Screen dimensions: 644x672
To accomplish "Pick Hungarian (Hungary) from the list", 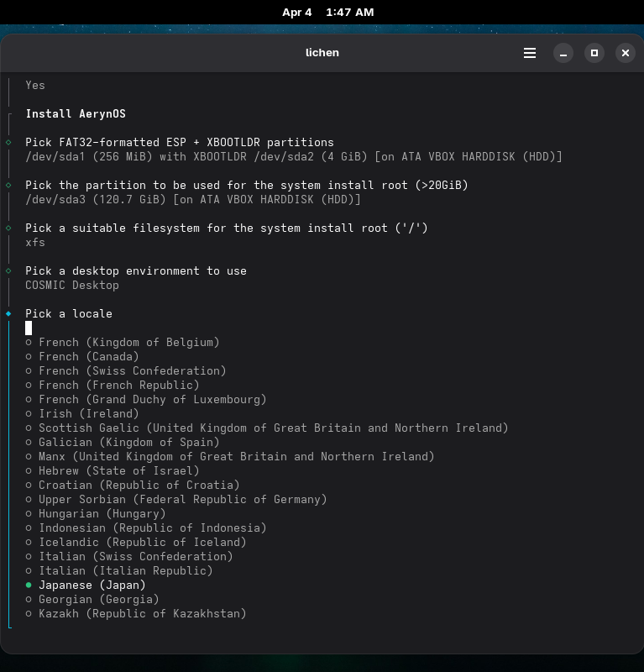I will click(102, 513).
